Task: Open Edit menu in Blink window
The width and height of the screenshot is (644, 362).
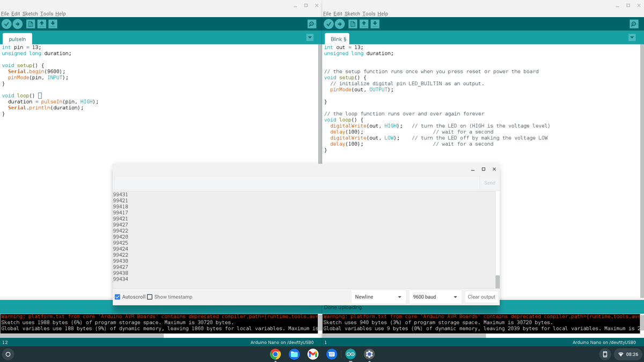Action: (338, 13)
